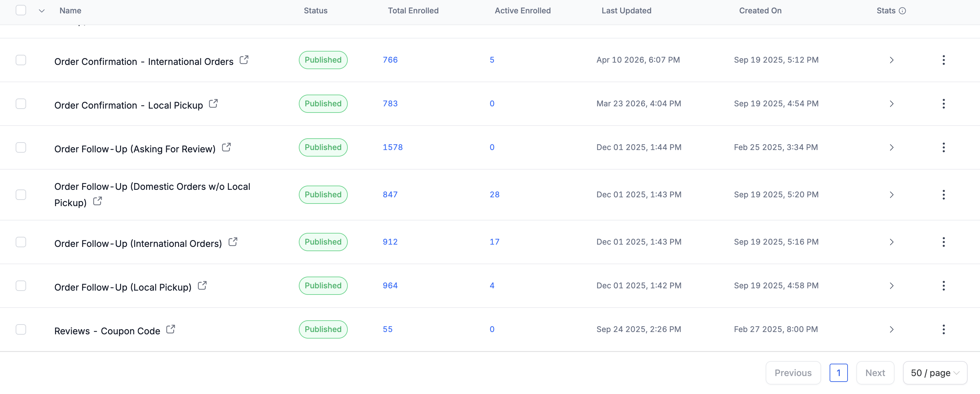980x394 pixels.
Task: Open workflow named Order Follow-Up (Asking For Review)
Action: 135,149
